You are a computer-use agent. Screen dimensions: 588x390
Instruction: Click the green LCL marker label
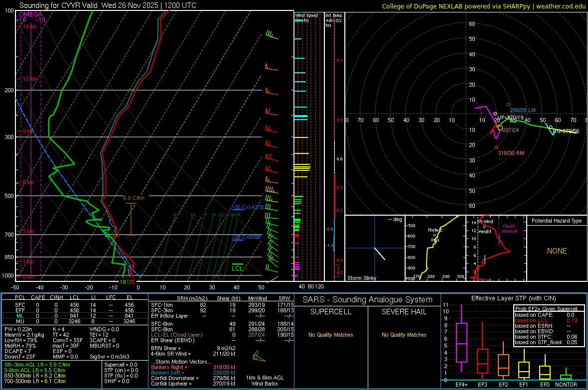tap(237, 268)
